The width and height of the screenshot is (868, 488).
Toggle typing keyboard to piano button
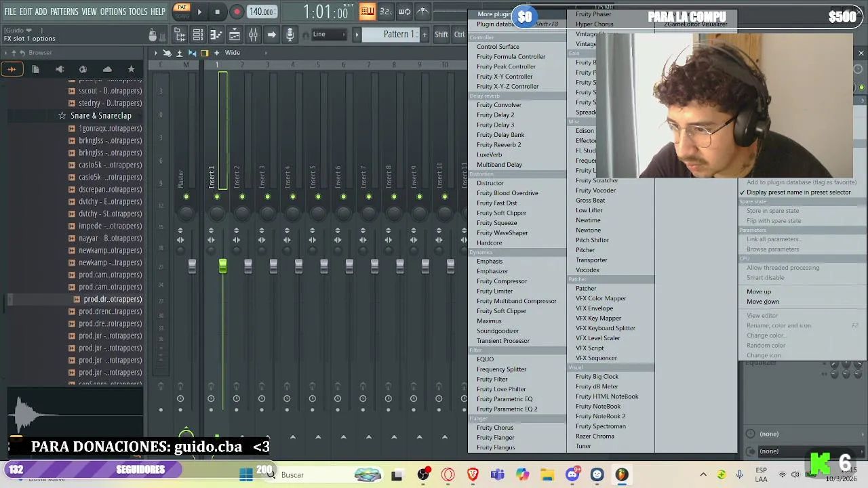[x=367, y=11]
